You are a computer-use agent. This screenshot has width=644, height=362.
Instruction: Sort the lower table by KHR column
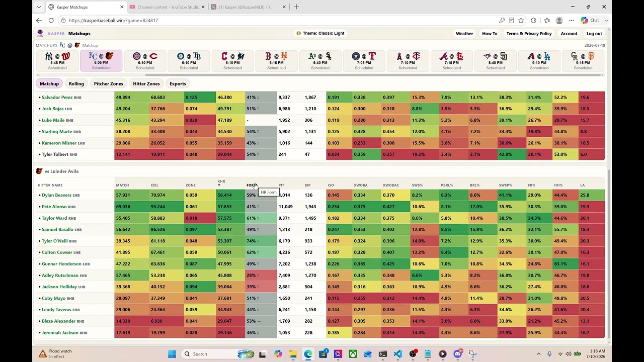(x=221, y=183)
